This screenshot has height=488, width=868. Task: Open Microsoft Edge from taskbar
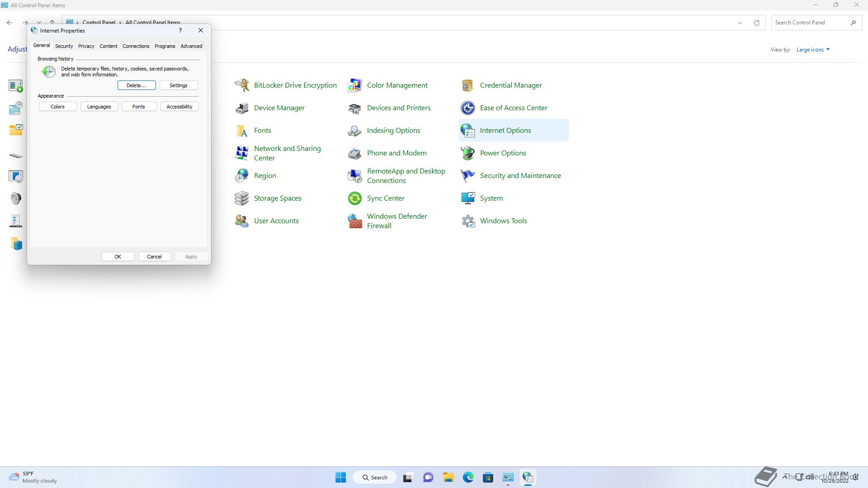468,477
